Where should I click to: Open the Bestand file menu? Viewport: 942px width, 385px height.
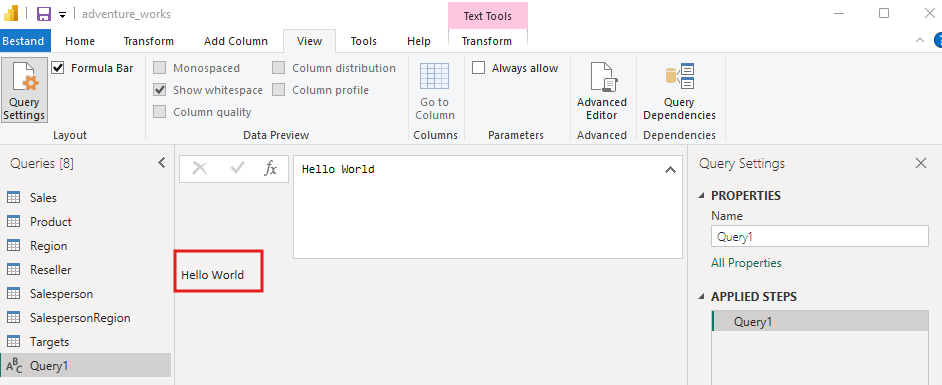(23, 41)
